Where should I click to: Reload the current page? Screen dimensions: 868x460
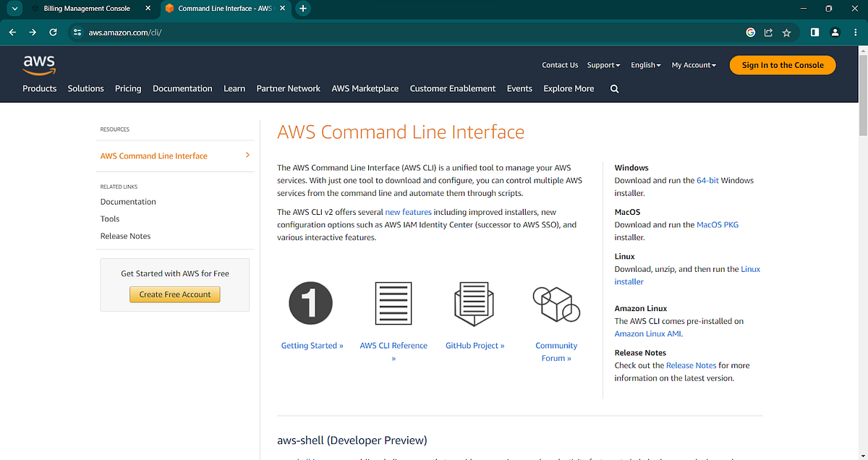[52, 33]
